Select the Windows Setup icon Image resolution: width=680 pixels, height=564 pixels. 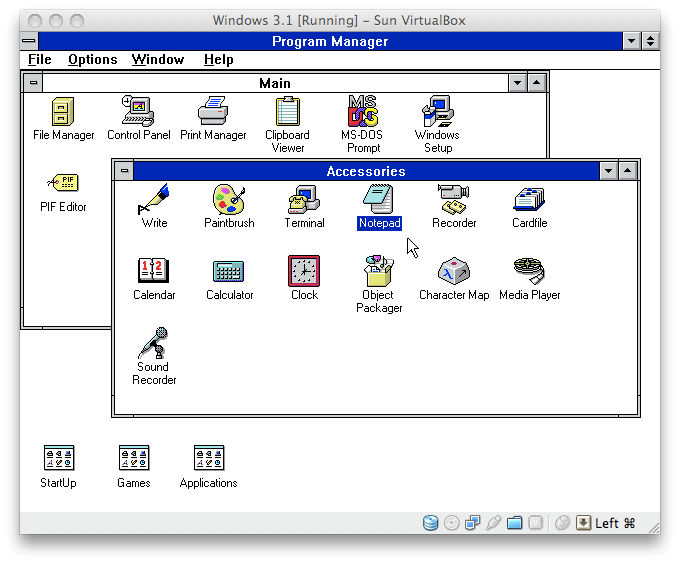[438, 111]
